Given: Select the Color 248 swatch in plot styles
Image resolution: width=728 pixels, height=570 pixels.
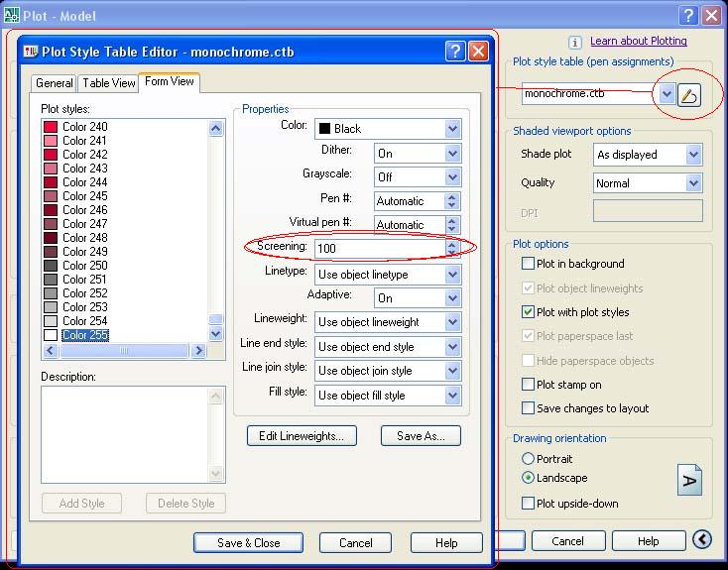Looking at the screenshot, I should 51,238.
